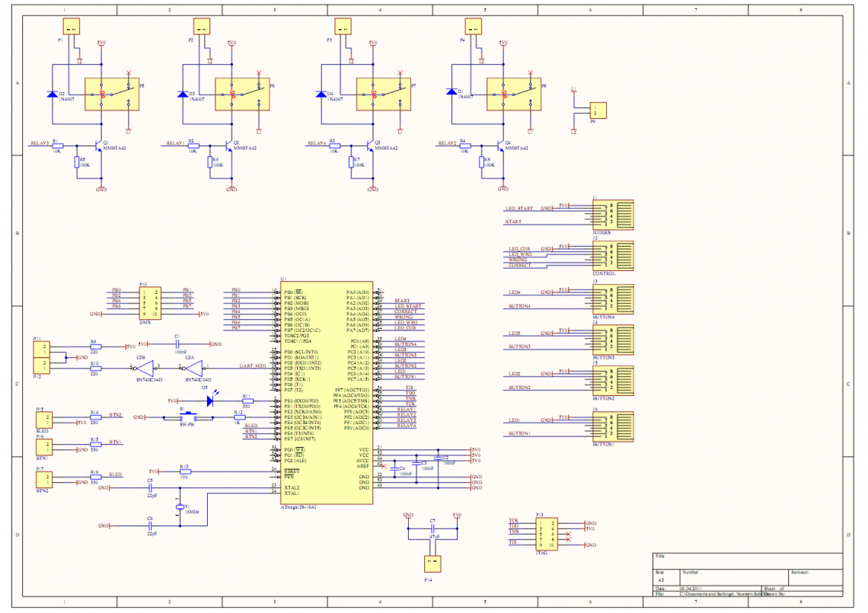
Task: Select the P17 connector block
Action: pos(43,480)
